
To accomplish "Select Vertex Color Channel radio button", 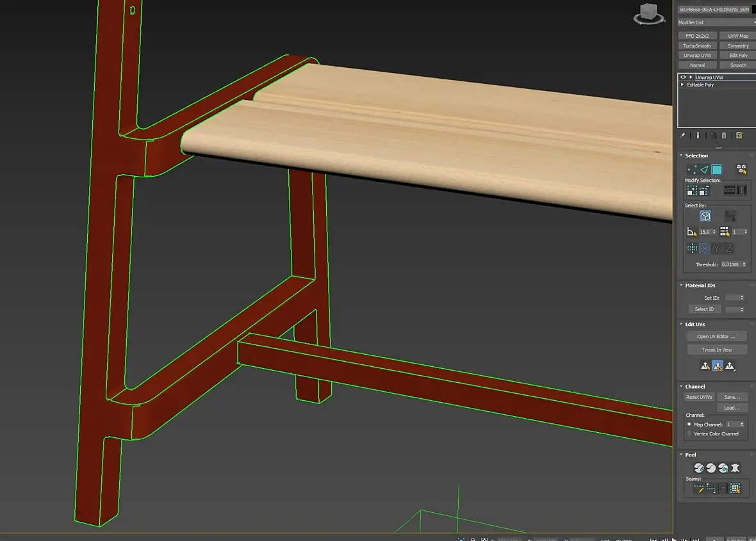I will pos(689,433).
